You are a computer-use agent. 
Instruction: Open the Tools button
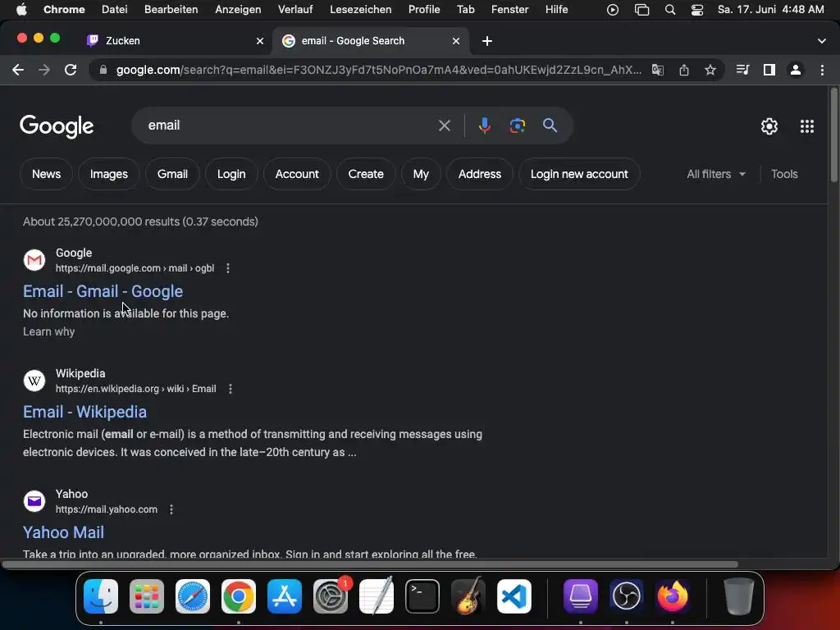click(784, 174)
